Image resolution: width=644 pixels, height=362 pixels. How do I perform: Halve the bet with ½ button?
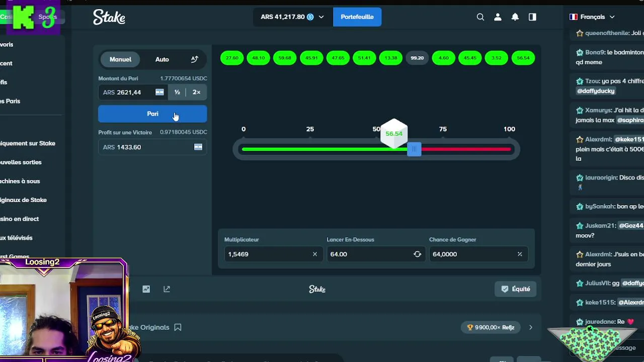click(x=177, y=93)
